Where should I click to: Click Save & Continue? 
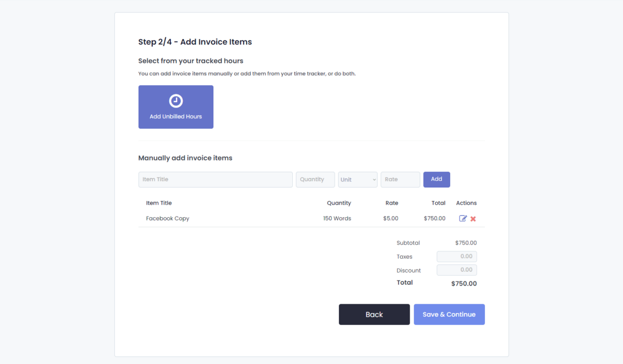coord(449,314)
